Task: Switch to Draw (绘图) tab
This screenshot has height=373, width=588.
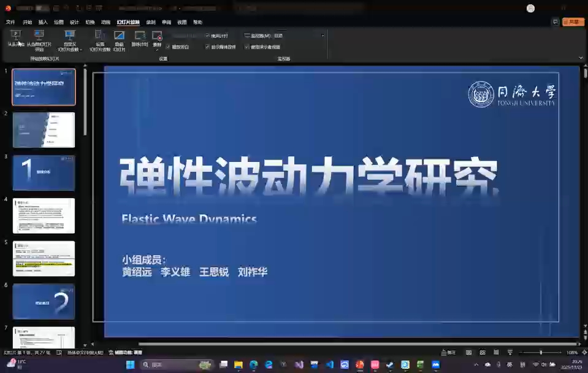Action: coord(59,22)
